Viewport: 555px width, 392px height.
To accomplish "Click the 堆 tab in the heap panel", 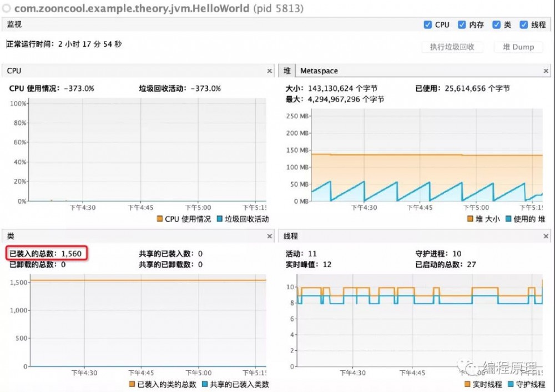I will coord(286,71).
